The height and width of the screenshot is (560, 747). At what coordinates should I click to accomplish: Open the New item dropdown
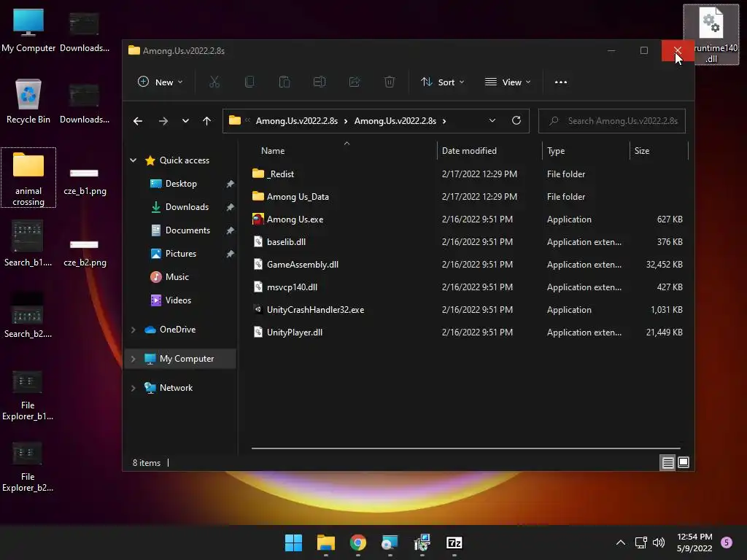pos(160,82)
